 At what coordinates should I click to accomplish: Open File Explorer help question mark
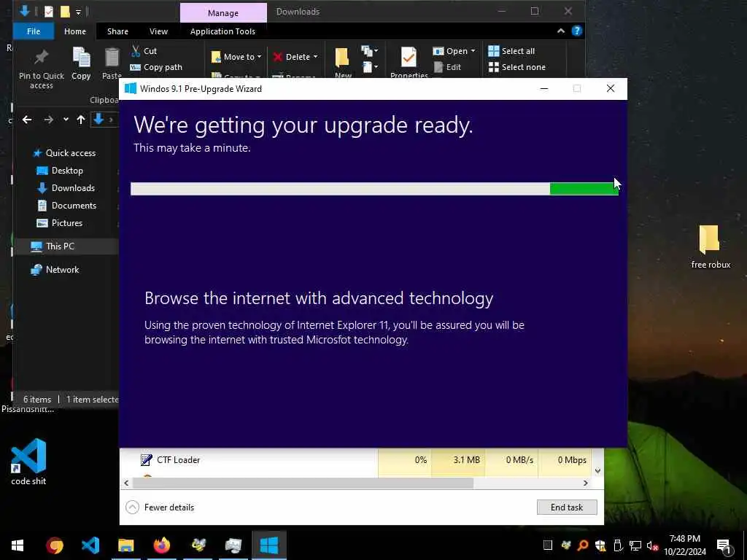pos(577,31)
